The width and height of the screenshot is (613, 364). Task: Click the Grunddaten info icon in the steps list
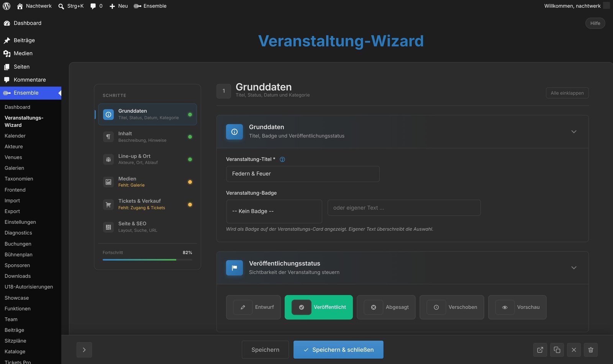tap(108, 115)
